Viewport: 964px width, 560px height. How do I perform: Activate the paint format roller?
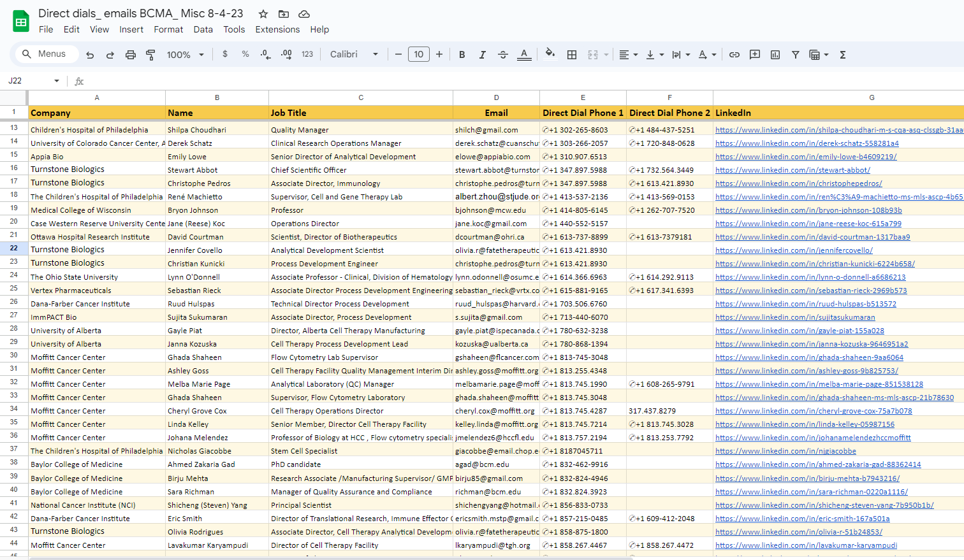click(151, 55)
